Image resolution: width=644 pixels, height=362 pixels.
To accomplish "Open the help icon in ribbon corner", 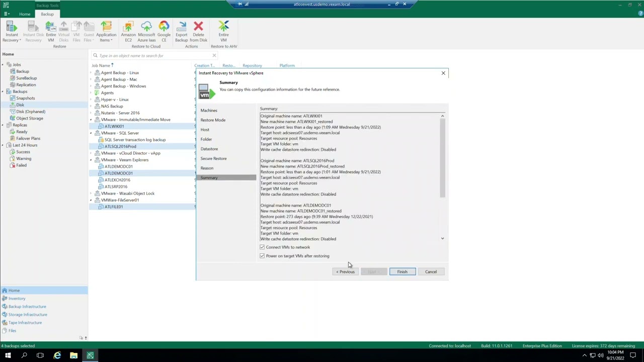I will coord(640,14).
